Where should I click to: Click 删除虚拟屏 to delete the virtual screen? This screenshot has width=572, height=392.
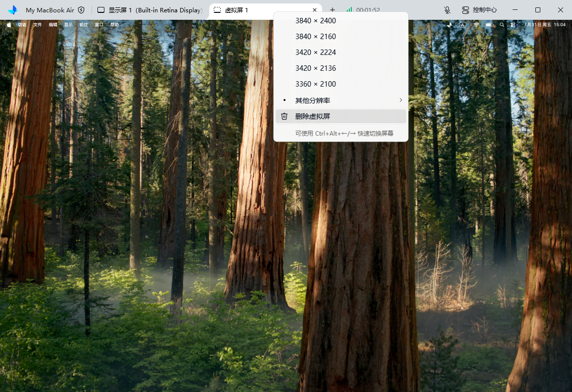[341, 116]
